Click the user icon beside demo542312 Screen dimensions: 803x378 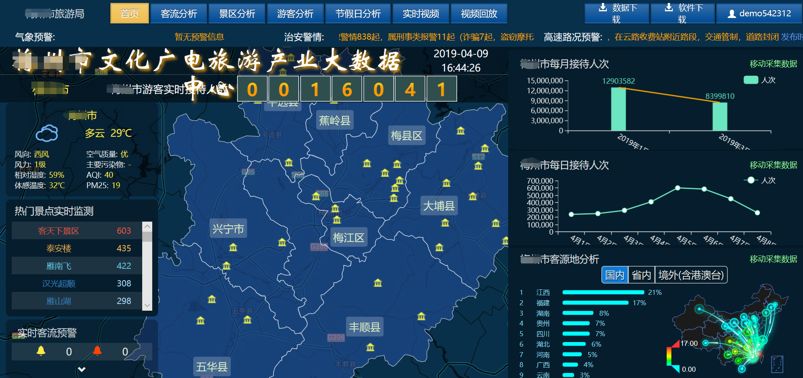pos(732,14)
